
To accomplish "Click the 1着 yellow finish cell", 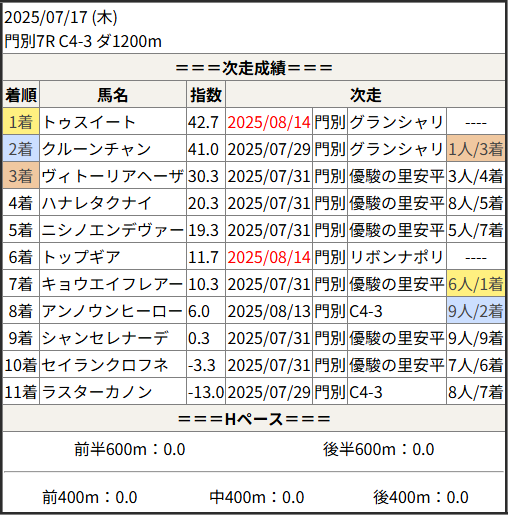I will [21, 122].
